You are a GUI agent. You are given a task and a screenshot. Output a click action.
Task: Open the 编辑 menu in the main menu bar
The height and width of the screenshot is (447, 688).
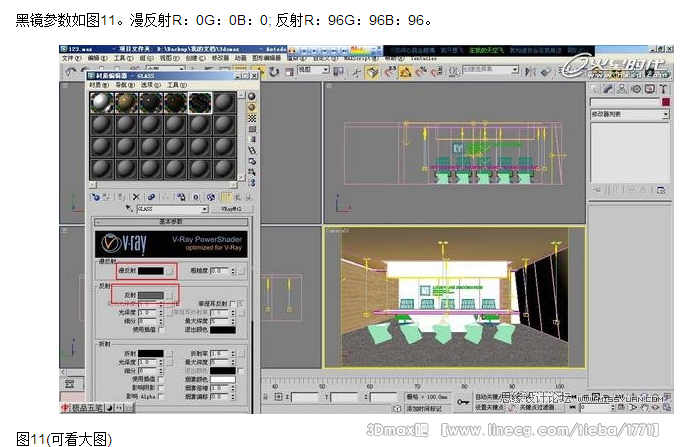point(97,58)
